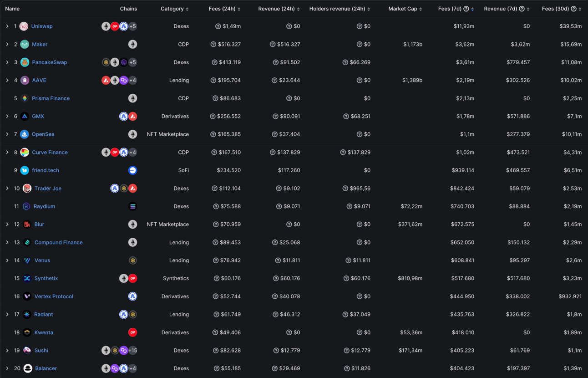
Task: Click the Prisma Finance logo icon
Action: (x=25, y=98)
